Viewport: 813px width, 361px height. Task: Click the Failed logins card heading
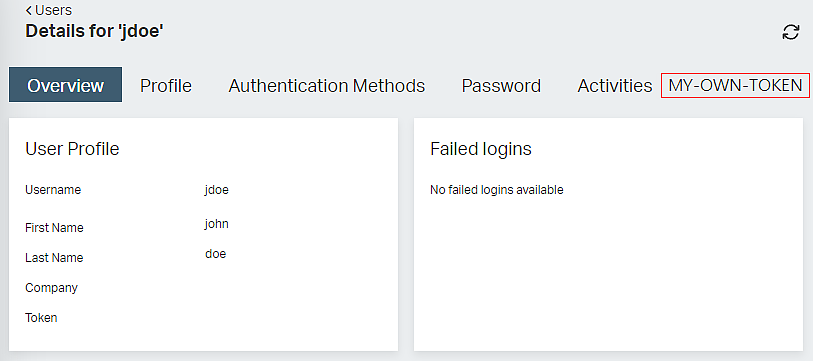(x=481, y=149)
